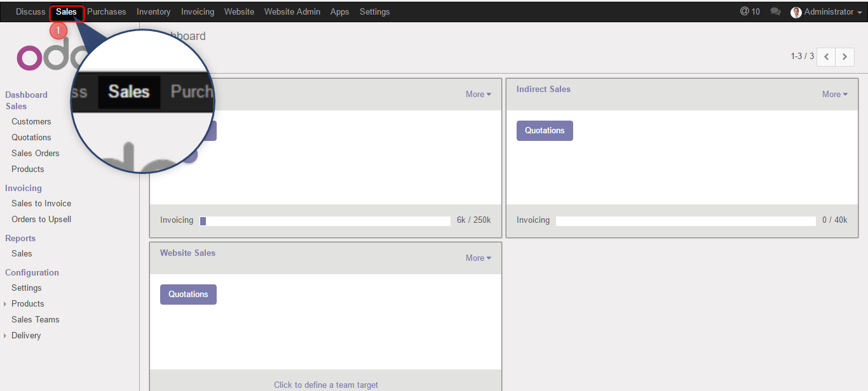Open Customers in the sidebar
Screen dimensions: 868x391
click(31, 122)
